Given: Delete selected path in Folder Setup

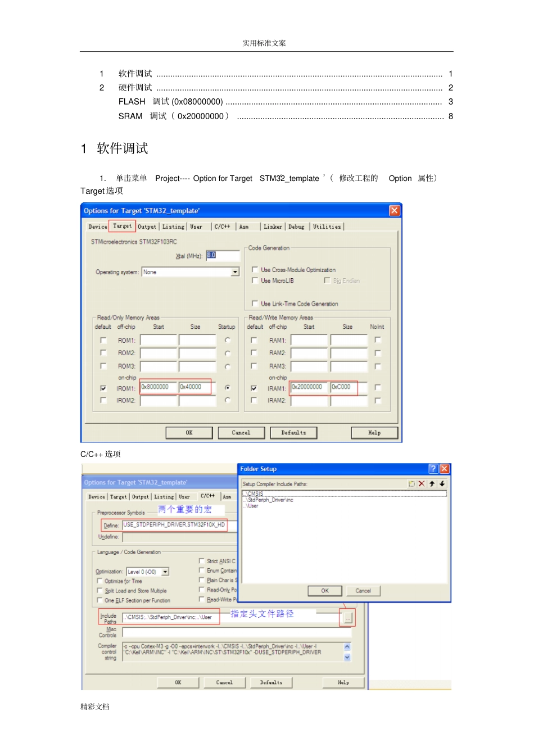Looking at the screenshot, I should (422, 483).
